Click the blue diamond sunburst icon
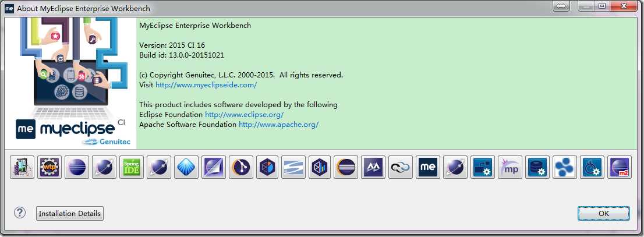This screenshot has height=237, width=644. point(186,167)
